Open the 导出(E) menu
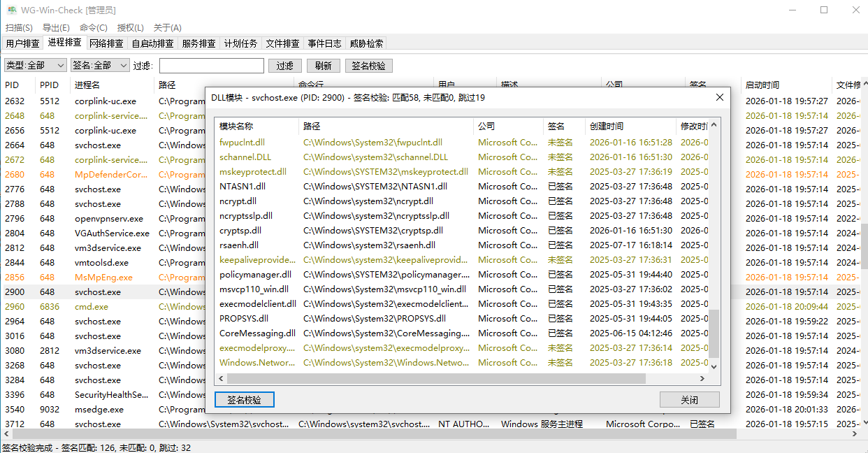This screenshot has width=868, height=453. click(x=56, y=28)
